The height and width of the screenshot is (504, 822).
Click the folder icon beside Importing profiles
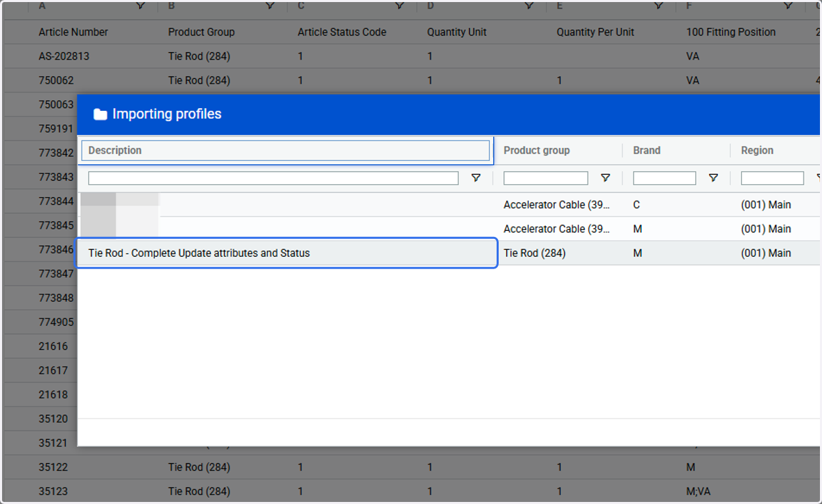[x=100, y=114]
